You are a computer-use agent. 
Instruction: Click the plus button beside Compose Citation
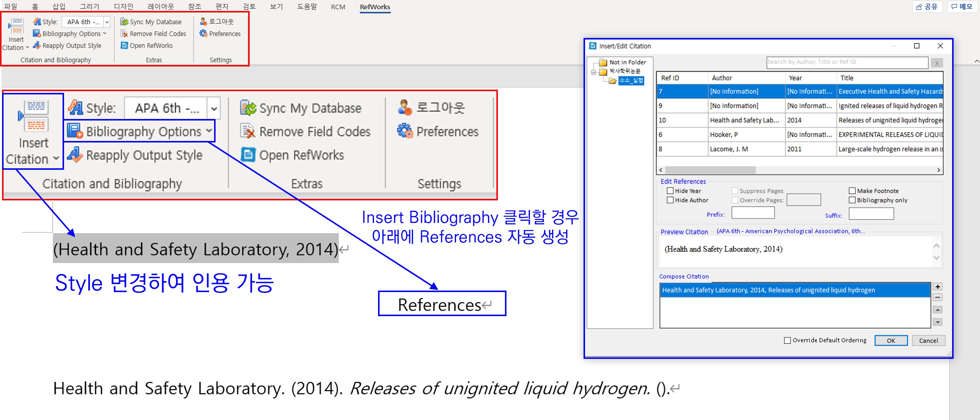click(x=938, y=287)
